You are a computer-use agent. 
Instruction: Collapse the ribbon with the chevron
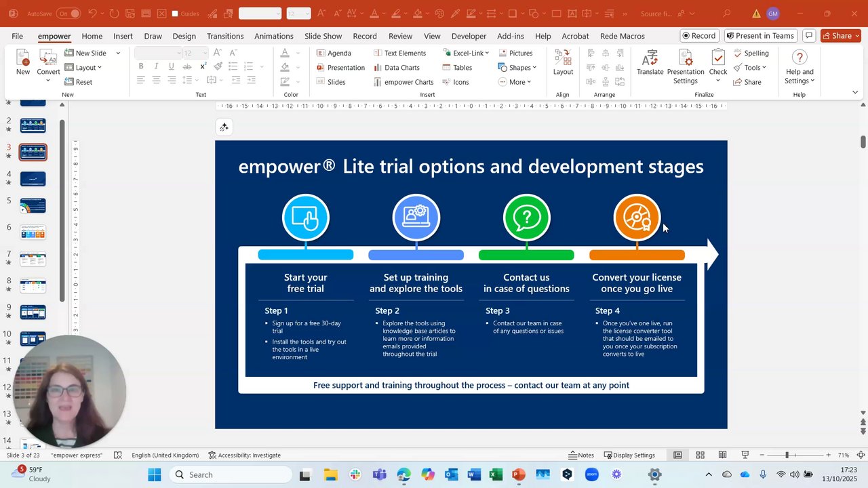855,92
